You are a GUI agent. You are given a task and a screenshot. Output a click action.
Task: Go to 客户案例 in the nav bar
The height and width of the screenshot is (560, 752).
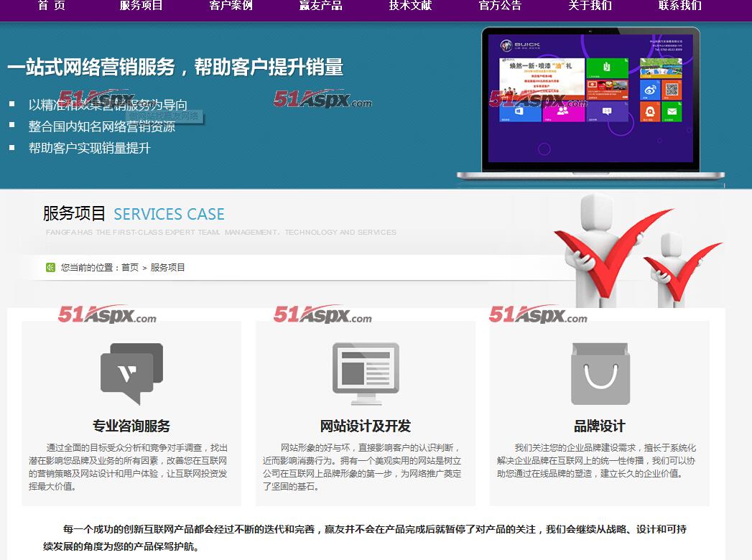(x=231, y=5)
